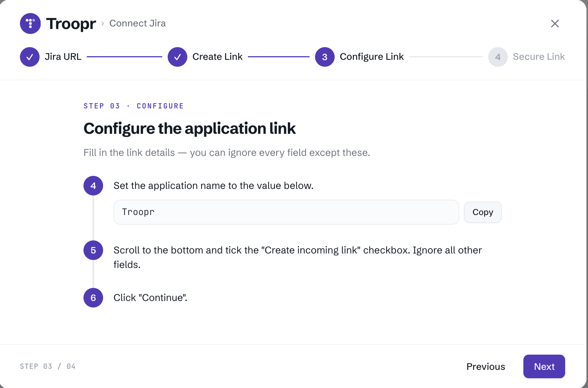Click the Troopr application name field
The width and height of the screenshot is (588, 388).
click(286, 212)
